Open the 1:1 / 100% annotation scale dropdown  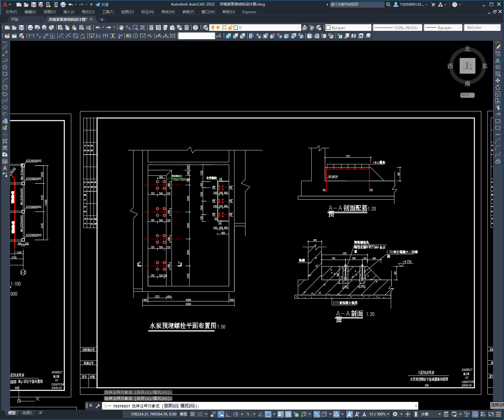point(379,414)
